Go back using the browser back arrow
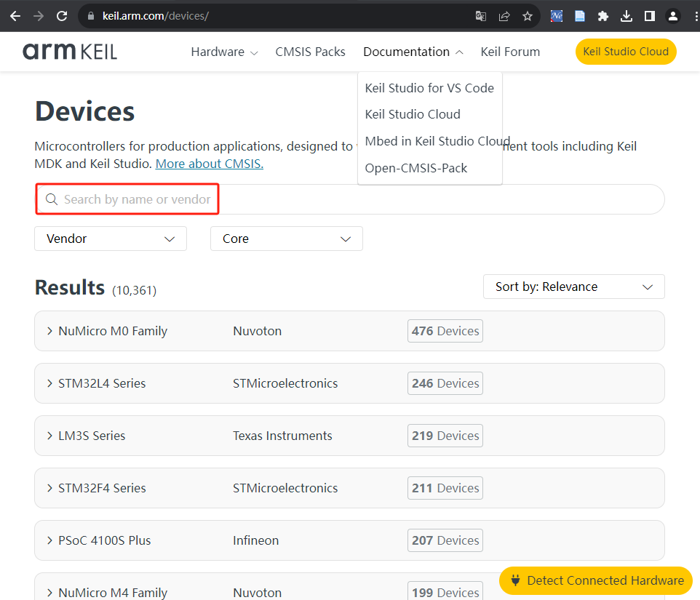 click(15, 16)
